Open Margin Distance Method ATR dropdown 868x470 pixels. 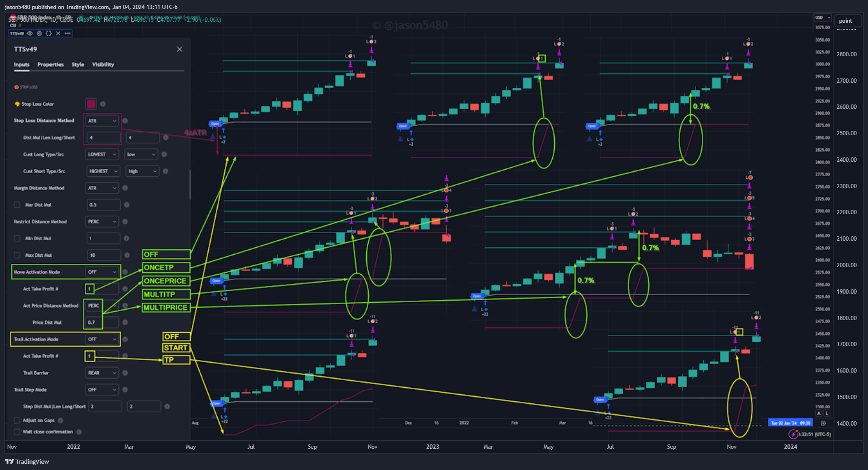[102, 188]
